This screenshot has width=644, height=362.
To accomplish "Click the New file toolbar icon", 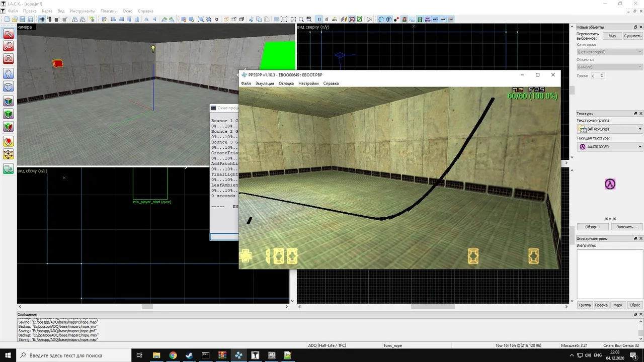I will [x=7, y=19].
